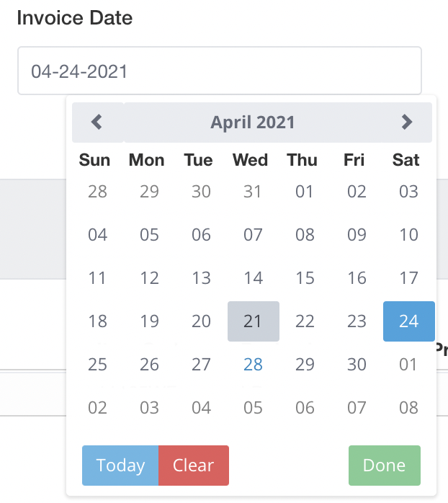The image size is (448, 503).
Task: Choose April 09 Friday date
Action: (x=357, y=235)
